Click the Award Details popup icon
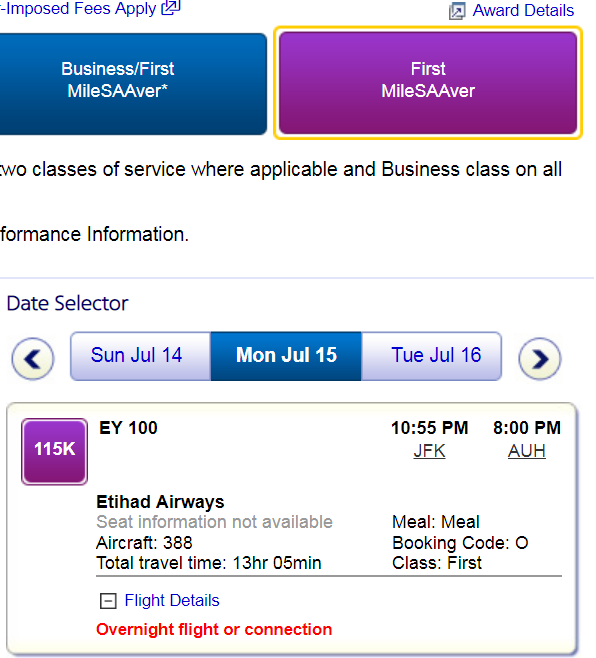This screenshot has height=658, width=596. pyautogui.click(x=457, y=11)
